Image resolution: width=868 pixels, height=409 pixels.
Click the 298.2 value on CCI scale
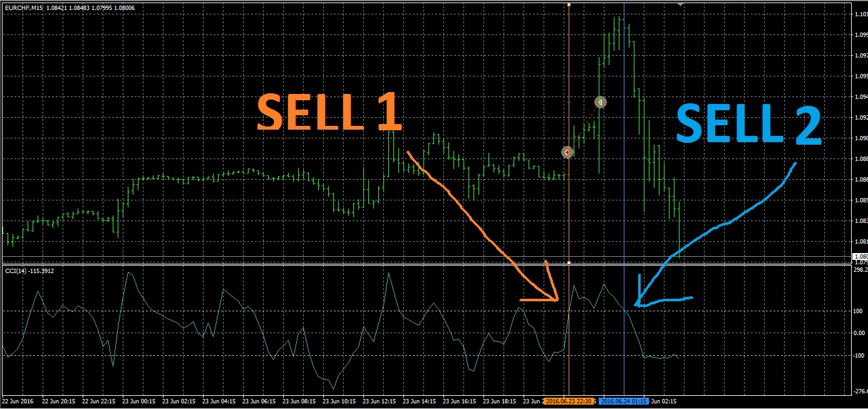860,270
